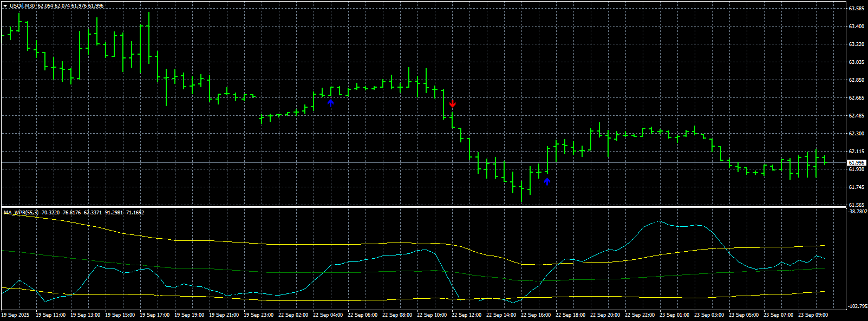Click the 23 Sep 01:00 time label
Image resolution: width=868 pixels, height=321 pixels.
click(x=674, y=315)
